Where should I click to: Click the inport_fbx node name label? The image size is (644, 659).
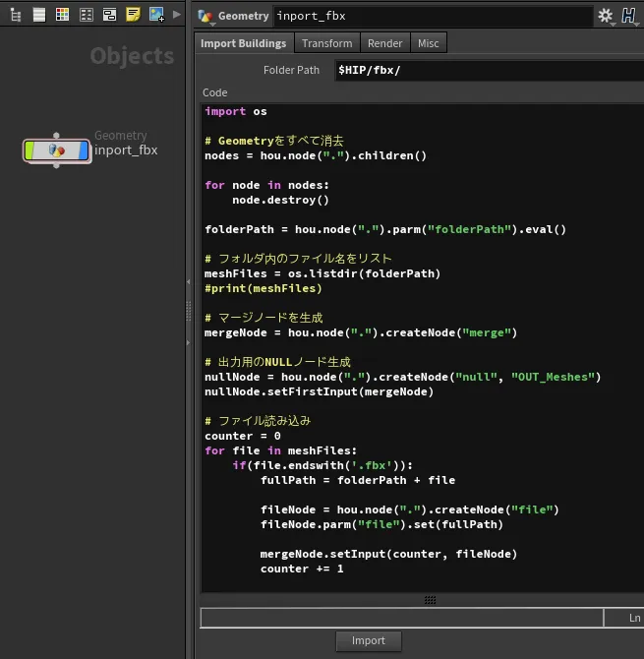[126, 150]
